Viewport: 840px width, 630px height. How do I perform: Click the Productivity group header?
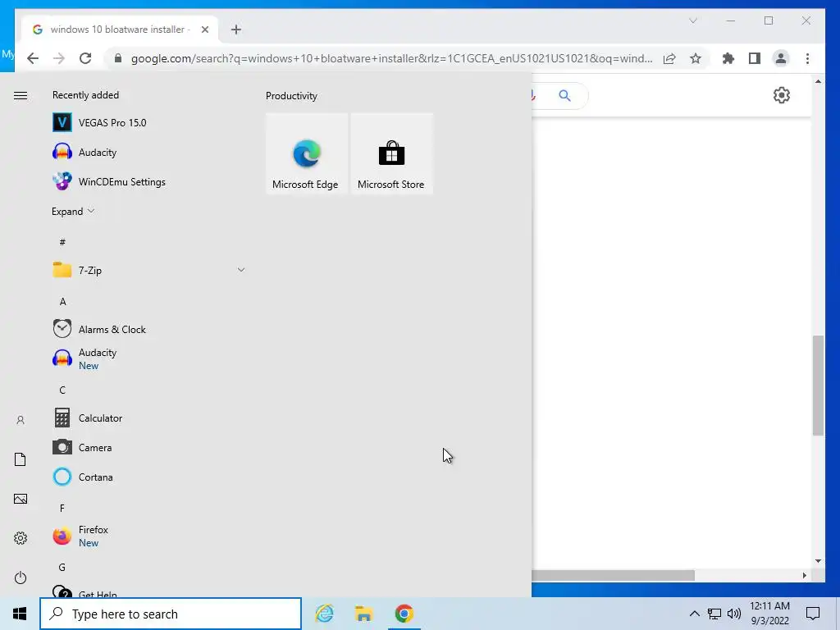pyautogui.click(x=291, y=96)
